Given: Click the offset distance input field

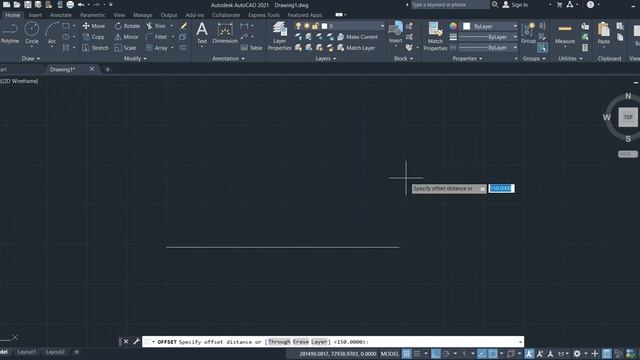Looking at the screenshot, I should coord(501,188).
